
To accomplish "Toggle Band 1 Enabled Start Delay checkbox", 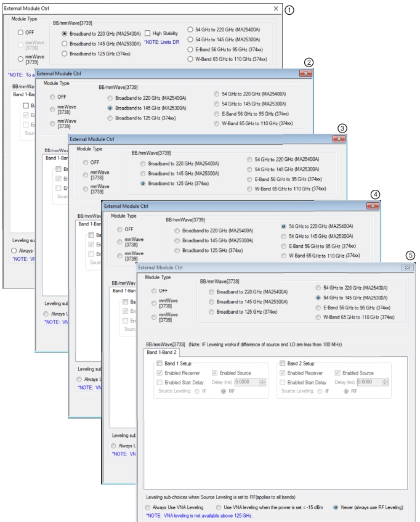I will pyautogui.click(x=160, y=383).
